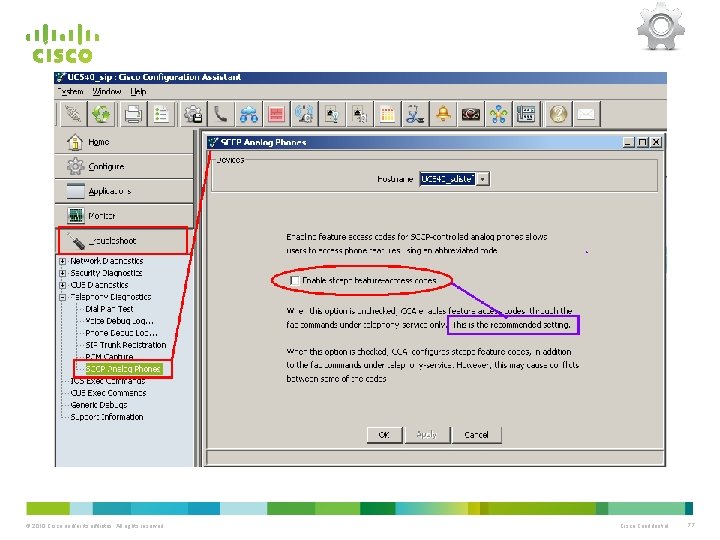
Task: Select Generic Debugs tree item
Action: (99, 405)
